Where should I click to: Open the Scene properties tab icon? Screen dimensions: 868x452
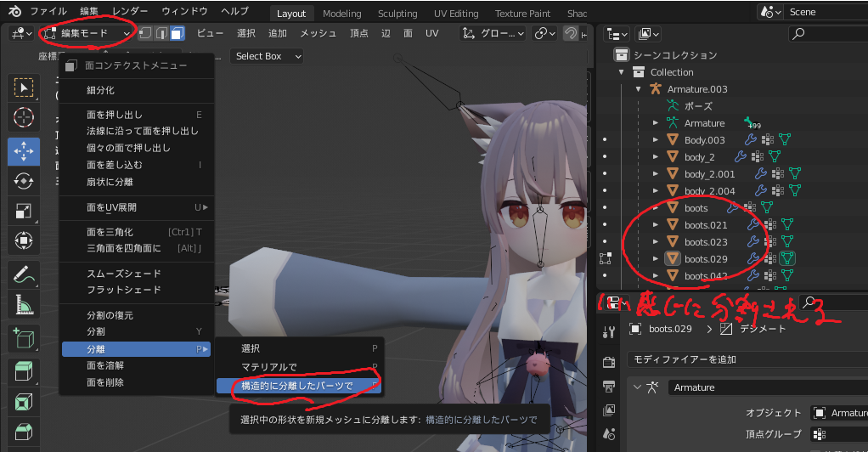tap(609, 433)
